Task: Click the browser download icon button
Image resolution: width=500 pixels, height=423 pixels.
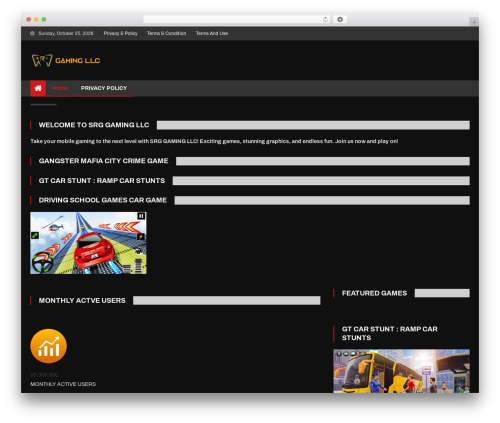Action: (340, 19)
